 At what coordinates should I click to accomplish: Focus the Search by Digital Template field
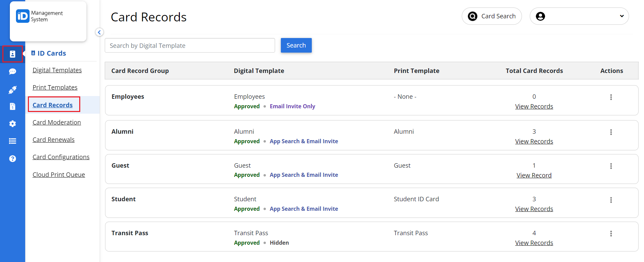(190, 45)
